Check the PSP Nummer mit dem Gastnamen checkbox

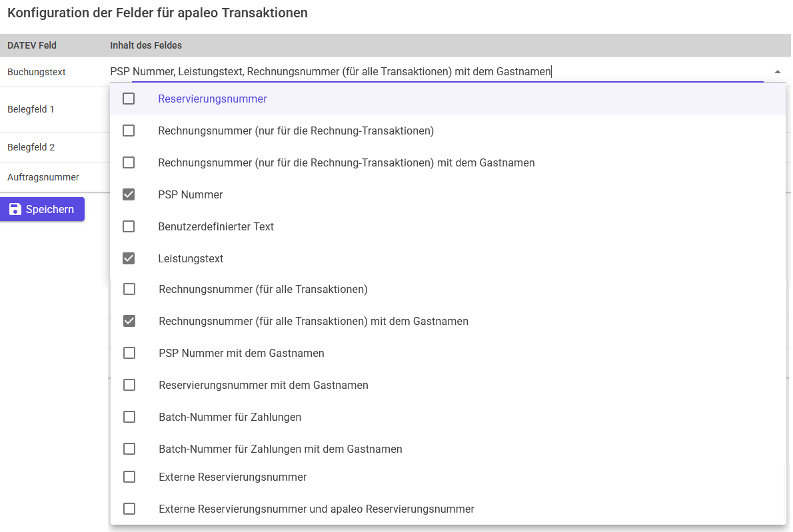[x=129, y=353]
